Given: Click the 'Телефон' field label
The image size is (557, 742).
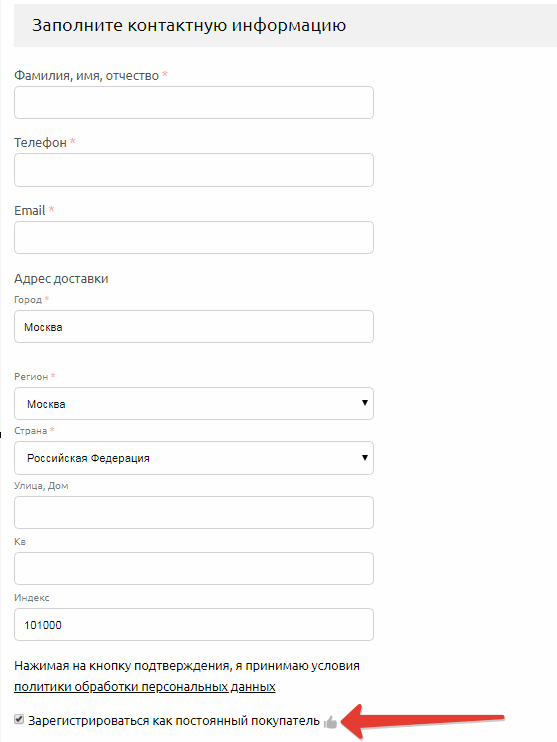Looking at the screenshot, I should coord(40,142).
